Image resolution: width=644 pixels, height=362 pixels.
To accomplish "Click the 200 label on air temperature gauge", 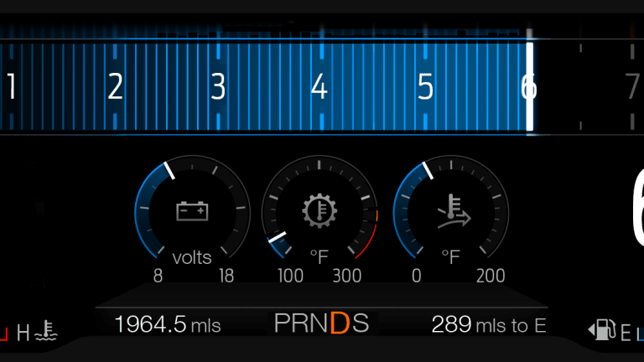I will [491, 276].
